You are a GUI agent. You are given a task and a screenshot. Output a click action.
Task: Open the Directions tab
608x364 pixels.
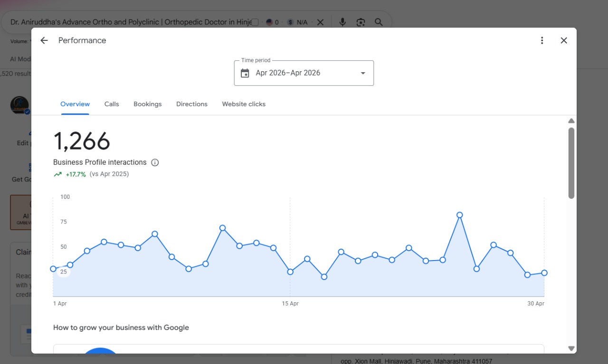pos(192,104)
